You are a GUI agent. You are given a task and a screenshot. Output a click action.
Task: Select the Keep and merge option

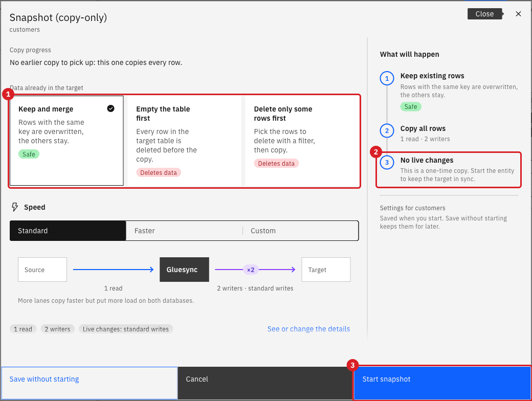pos(66,141)
